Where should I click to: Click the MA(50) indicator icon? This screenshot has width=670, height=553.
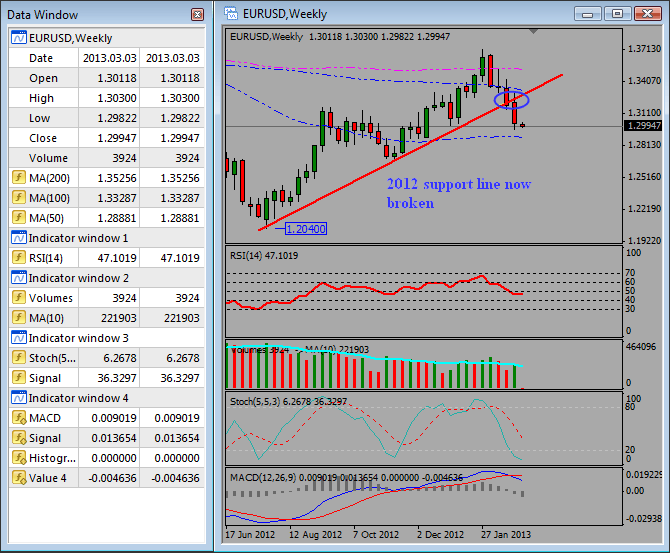[x=18, y=218]
